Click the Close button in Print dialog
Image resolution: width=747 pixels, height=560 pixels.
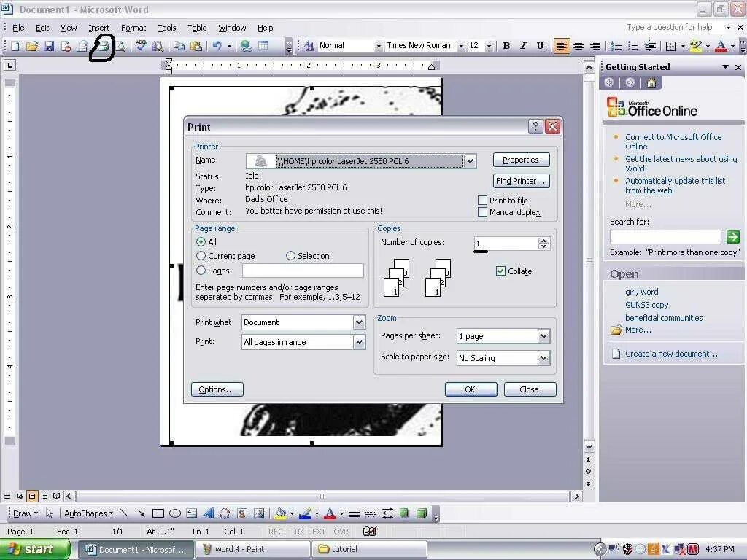click(x=530, y=389)
